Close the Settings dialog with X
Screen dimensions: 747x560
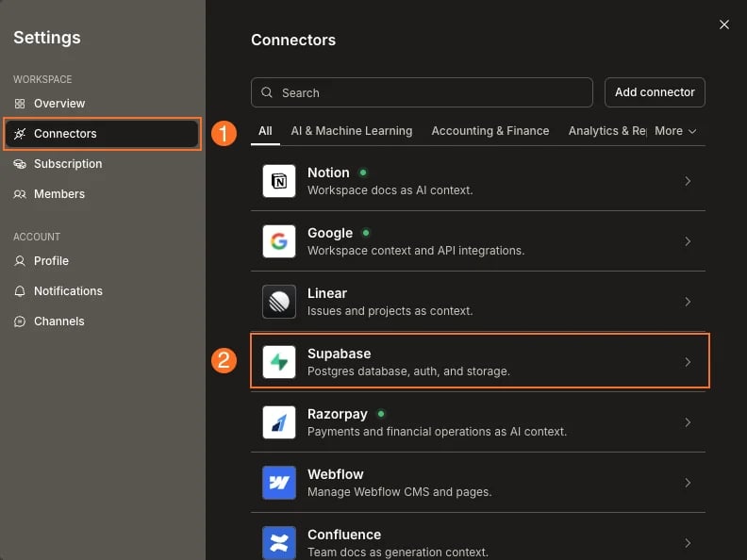pos(724,25)
